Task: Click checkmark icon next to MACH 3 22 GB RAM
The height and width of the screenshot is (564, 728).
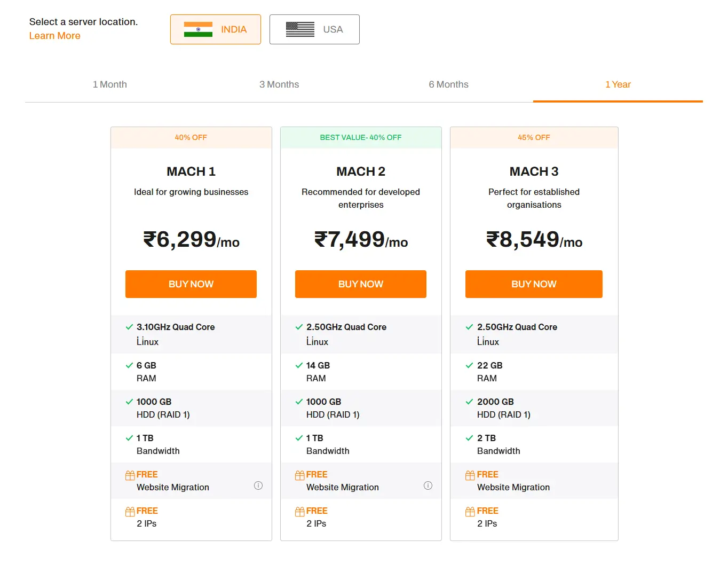Action: [x=469, y=365]
